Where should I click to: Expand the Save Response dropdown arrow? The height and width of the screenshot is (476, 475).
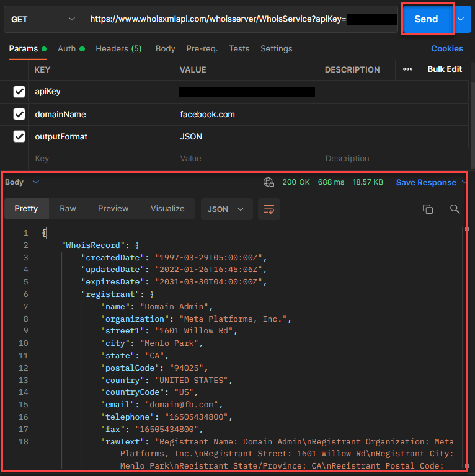[463, 182]
